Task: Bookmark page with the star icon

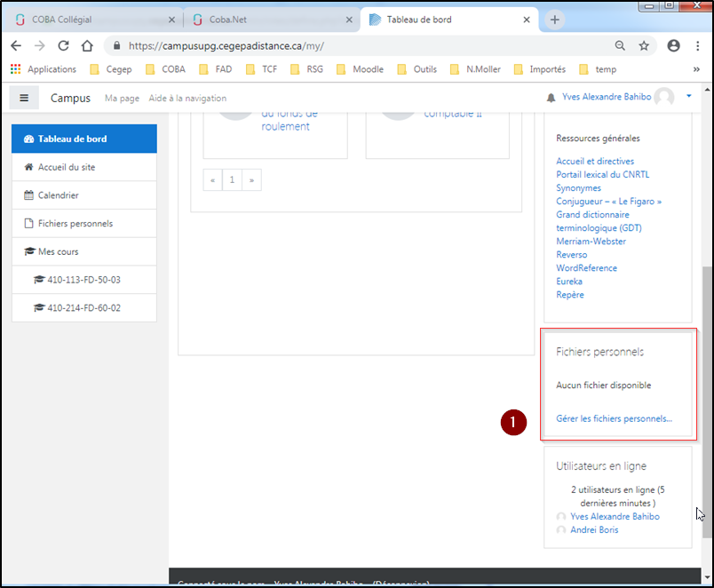Action: [644, 46]
